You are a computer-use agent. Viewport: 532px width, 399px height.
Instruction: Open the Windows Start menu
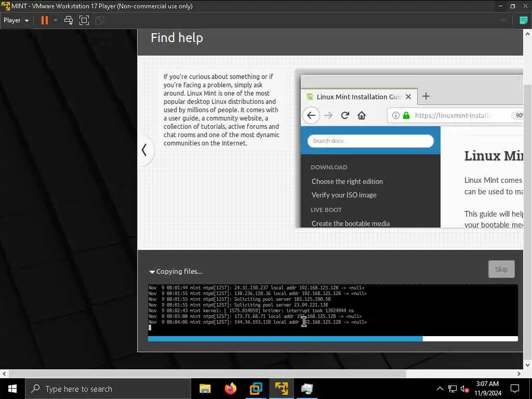click(12, 389)
